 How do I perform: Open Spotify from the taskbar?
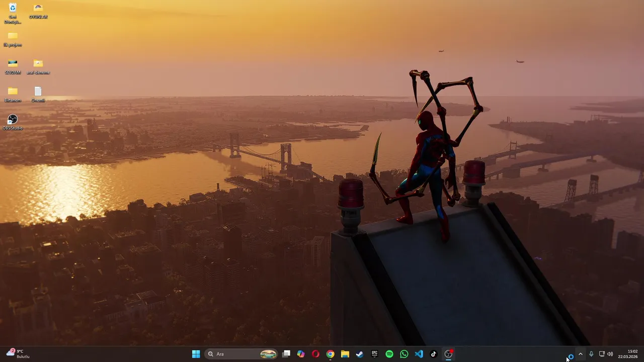coord(389,354)
